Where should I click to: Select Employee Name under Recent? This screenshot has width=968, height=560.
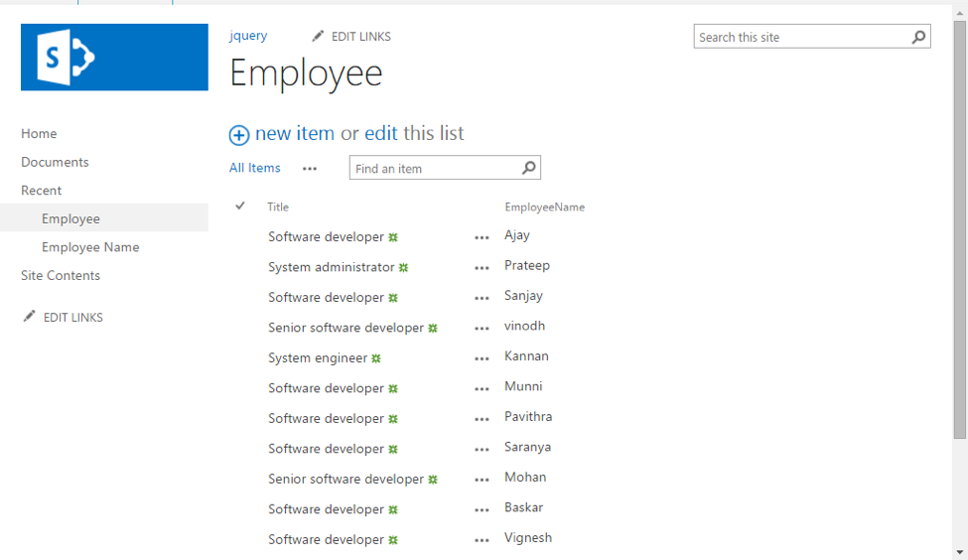pyautogui.click(x=90, y=247)
